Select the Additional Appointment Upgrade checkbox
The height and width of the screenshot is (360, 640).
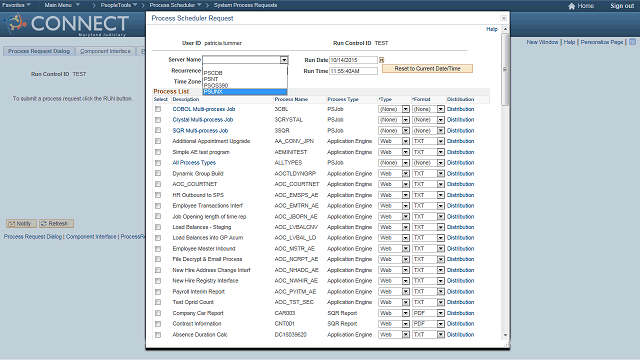point(158,141)
